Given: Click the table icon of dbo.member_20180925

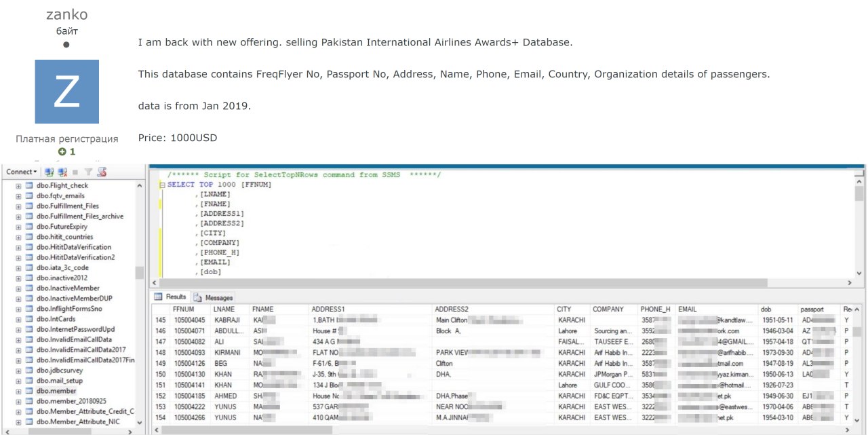Looking at the screenshot, I should click(x=29, y=402).
